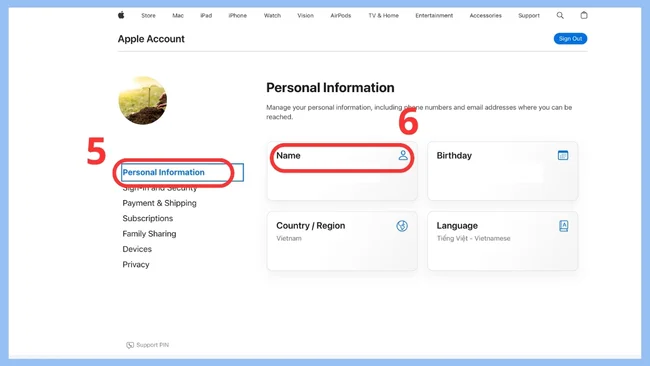Click the account profile photo
650x366 pixels.
pos(143,100)
